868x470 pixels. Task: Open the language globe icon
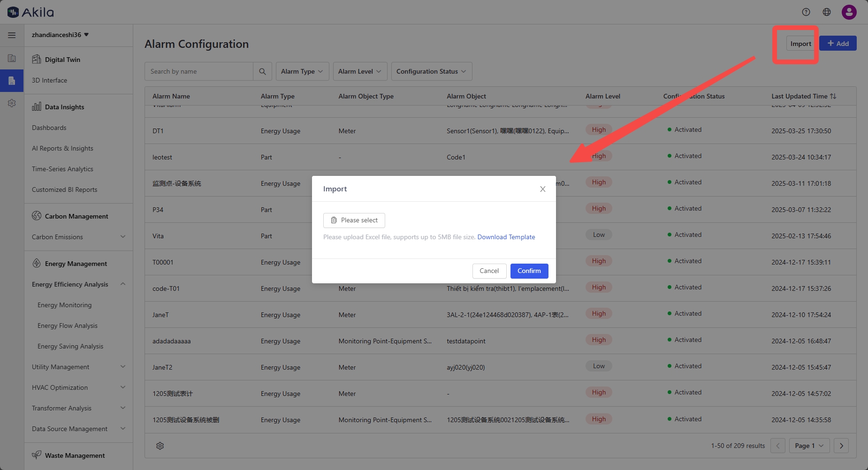tap(827, 12)
